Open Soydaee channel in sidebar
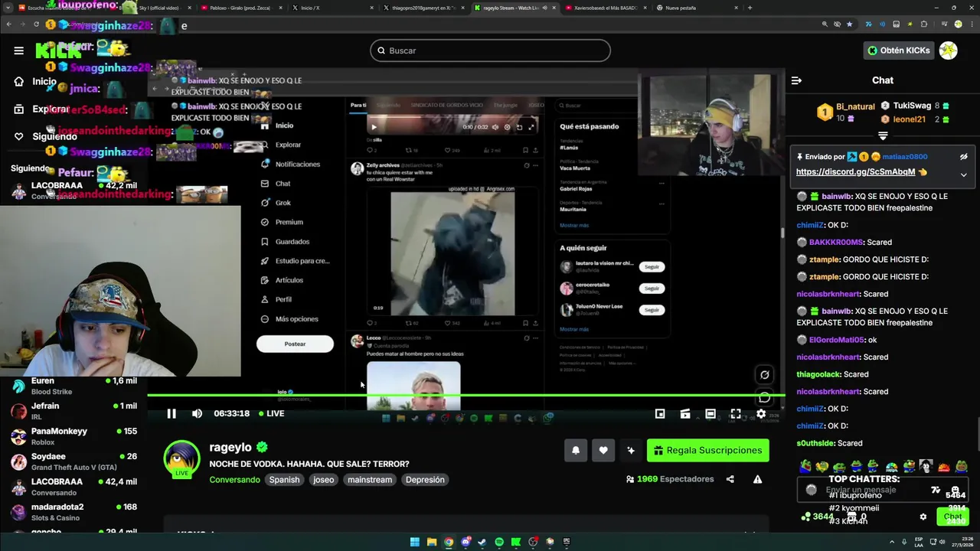This screenshot has height=551, width=980. pos(73,461)
